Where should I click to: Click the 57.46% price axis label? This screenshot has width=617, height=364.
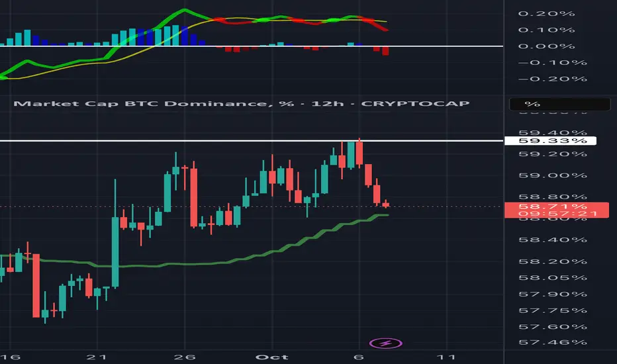tap(553, 342)
